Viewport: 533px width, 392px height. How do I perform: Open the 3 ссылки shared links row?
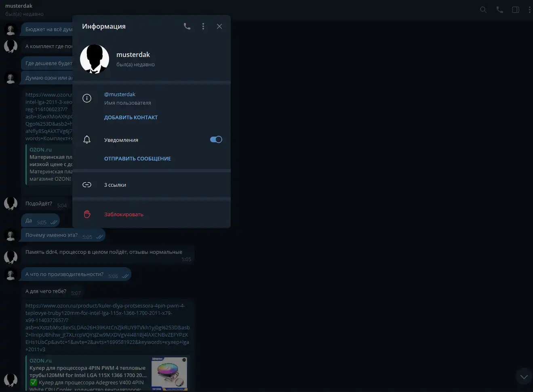(152, 185)
